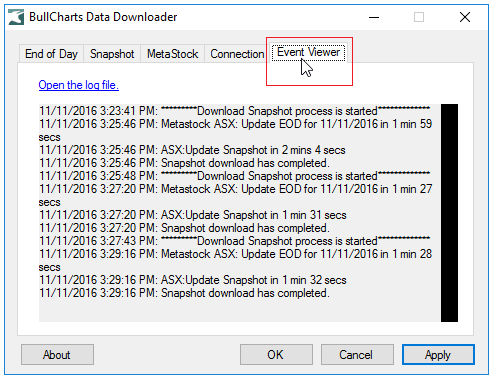
Task: Click the BullCharts app icon in title bar
Action: click(16, 17)
